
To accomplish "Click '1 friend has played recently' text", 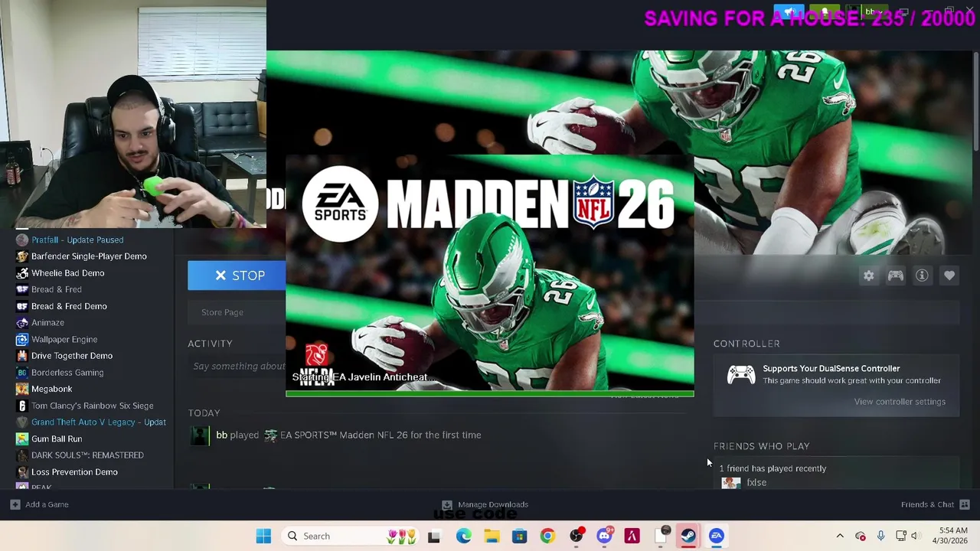I will tap(773, 468).
